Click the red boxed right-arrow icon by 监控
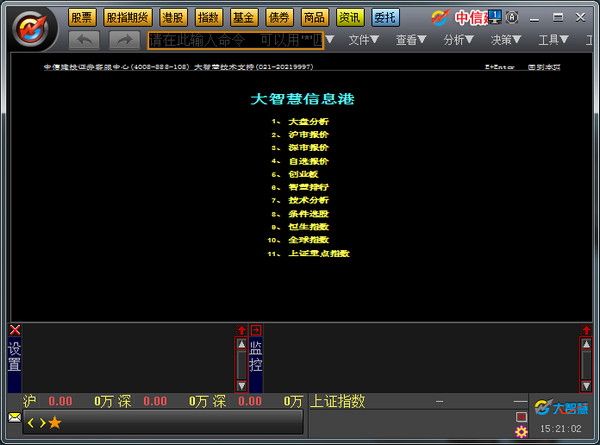This screenshot has width=600, height=445. pyautogui.click(x=256, y=330)
